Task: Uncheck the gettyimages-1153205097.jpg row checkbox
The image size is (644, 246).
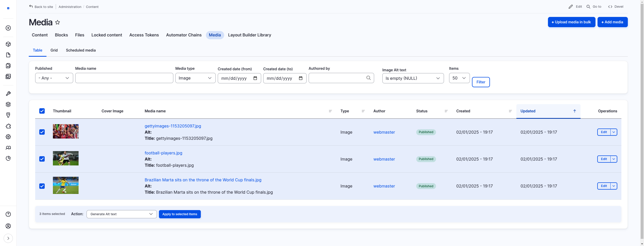Action: coord(42,132)
